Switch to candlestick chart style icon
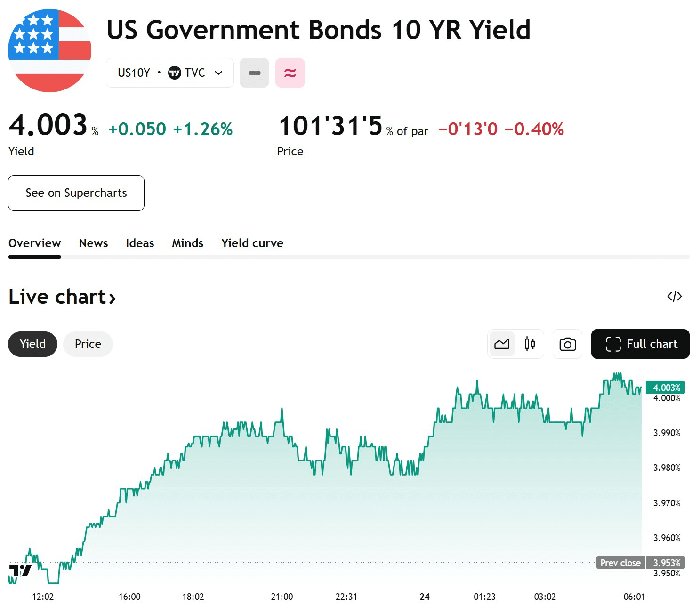This screenshot has width=700, height=614. [x=530, y=344]
